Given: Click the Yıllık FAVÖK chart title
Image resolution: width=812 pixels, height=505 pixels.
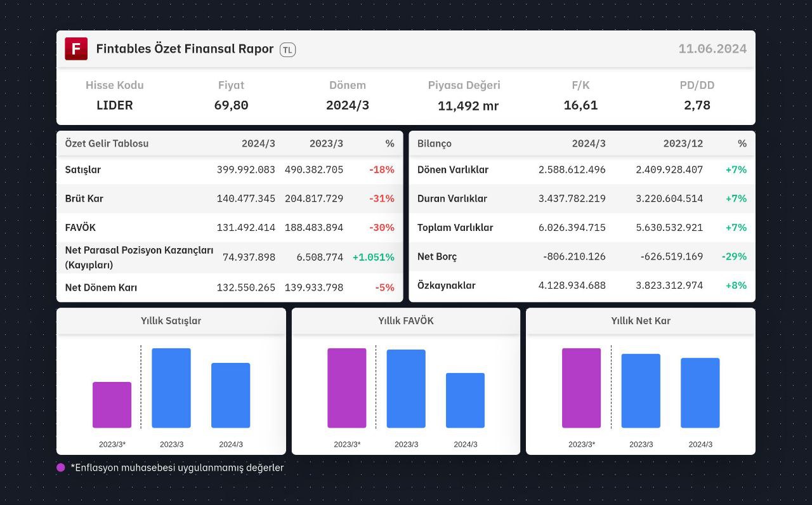Looking at the screenshot, I should (x=406, y=321).
